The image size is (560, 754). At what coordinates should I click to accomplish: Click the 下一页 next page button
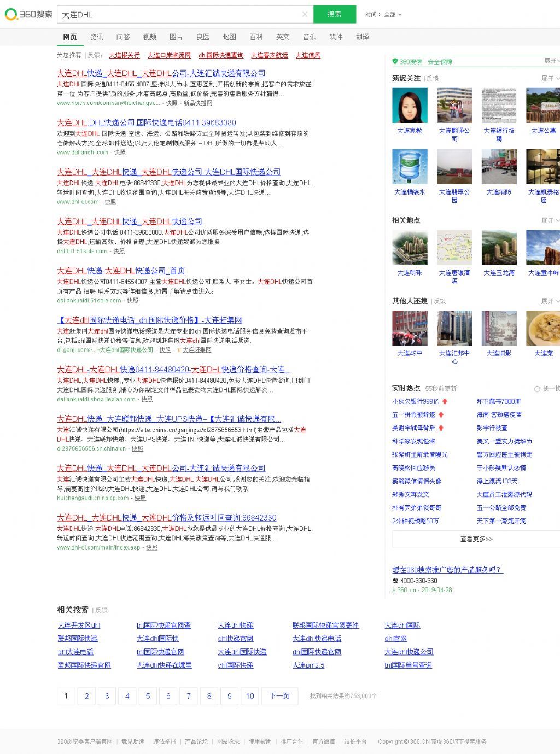[x=279, y=696]
